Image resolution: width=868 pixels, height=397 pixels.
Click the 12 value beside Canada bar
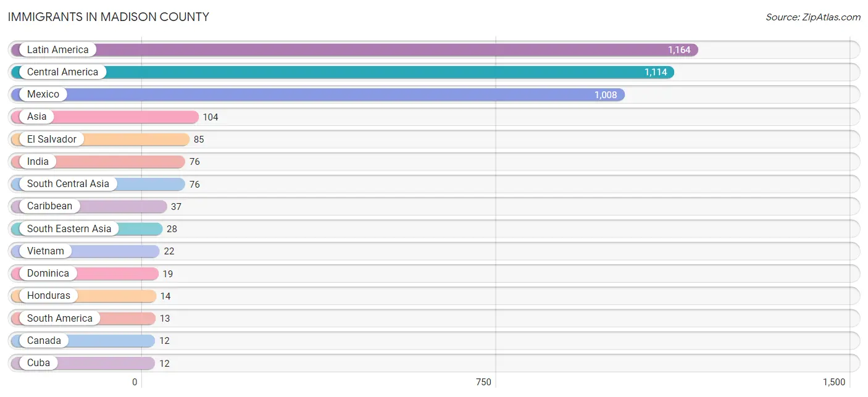164,341
